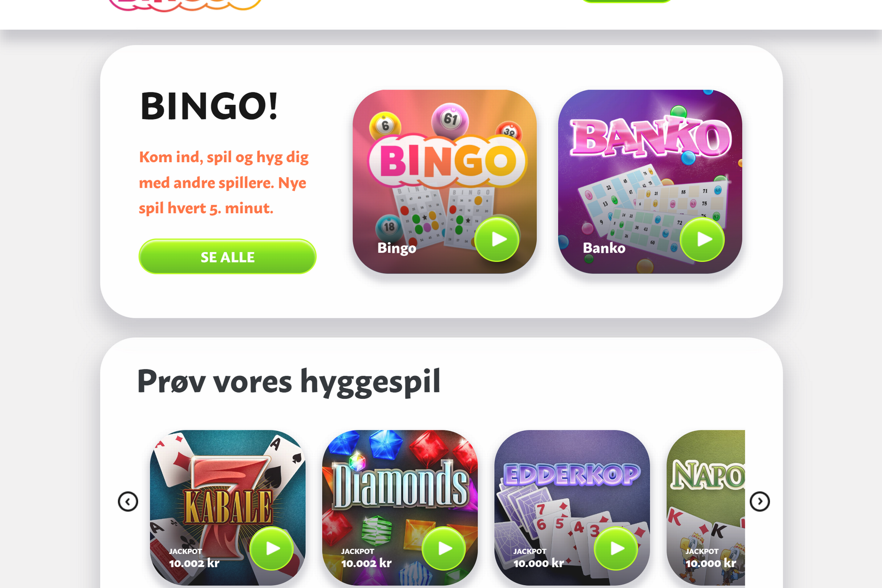Start the Banko game with its play icon
The width and height of the screenshot is (882, 588).
tap(702, 239)
